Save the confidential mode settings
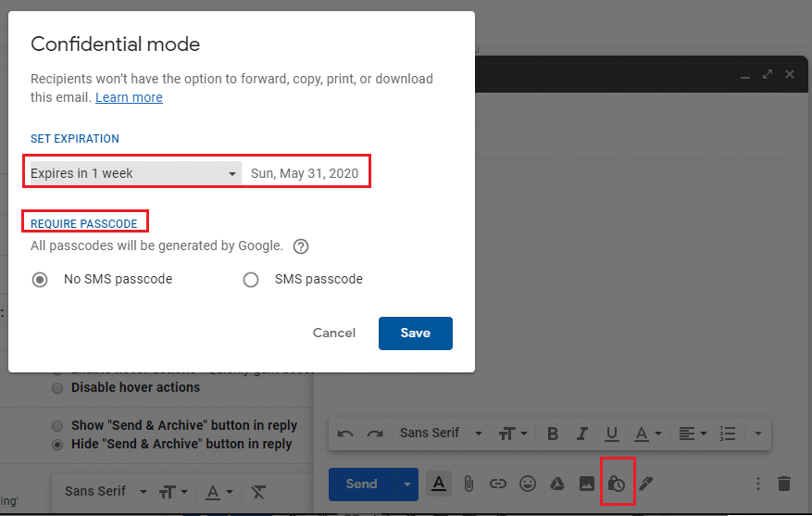The height and width of the screenshot is (516, 812). (416, 334)
